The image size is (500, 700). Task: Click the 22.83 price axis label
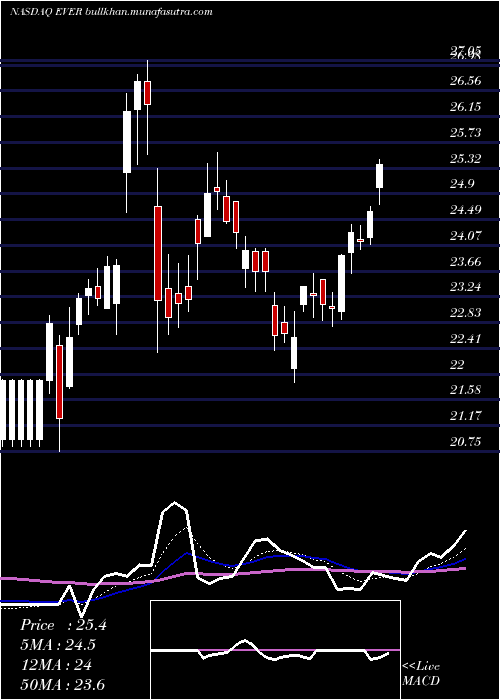coord(466,313)
